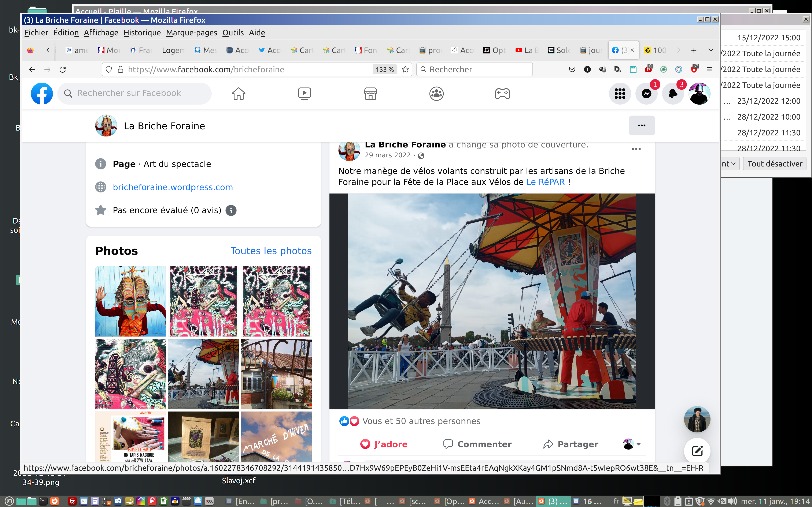Open Facebook Home feed icon
This screenshot has width=812, height=507.
pyautogui.click(x=238, y=94)
